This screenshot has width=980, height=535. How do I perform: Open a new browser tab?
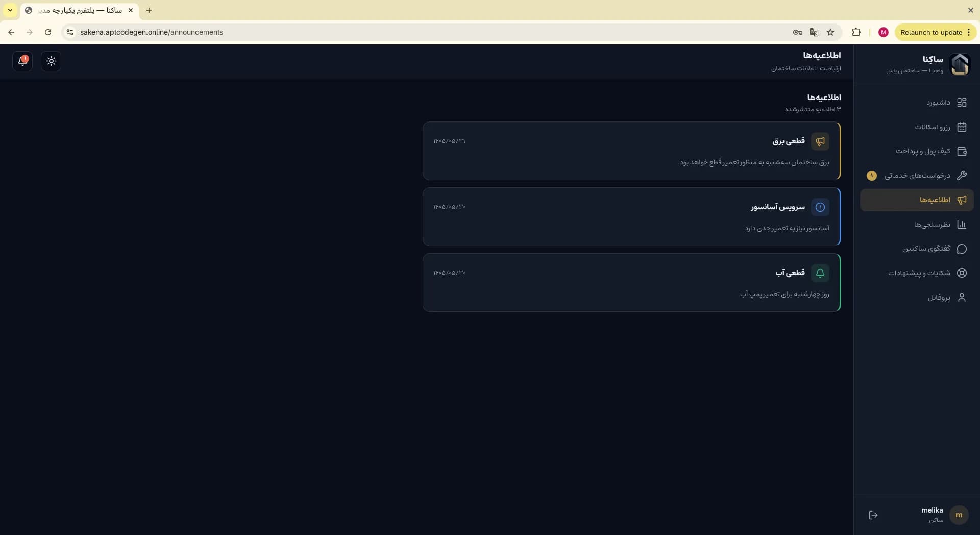point(149,10)
